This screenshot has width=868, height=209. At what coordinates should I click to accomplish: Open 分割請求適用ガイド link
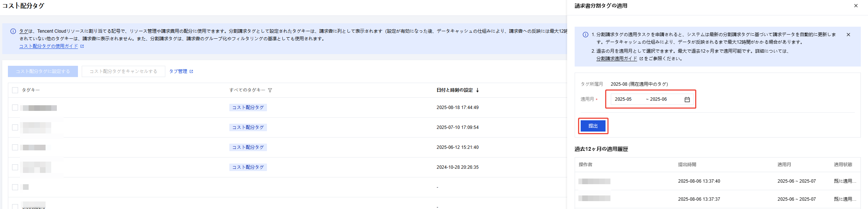click(617, 59)
